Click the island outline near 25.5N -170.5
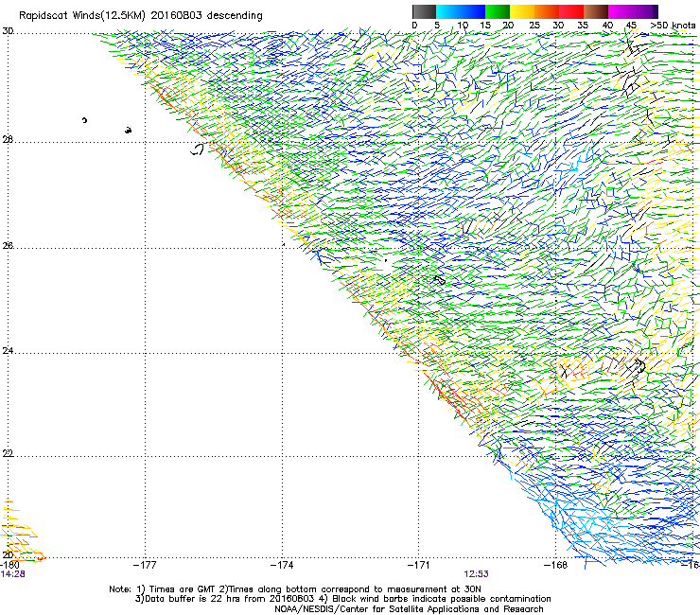 tap(439, 280)
